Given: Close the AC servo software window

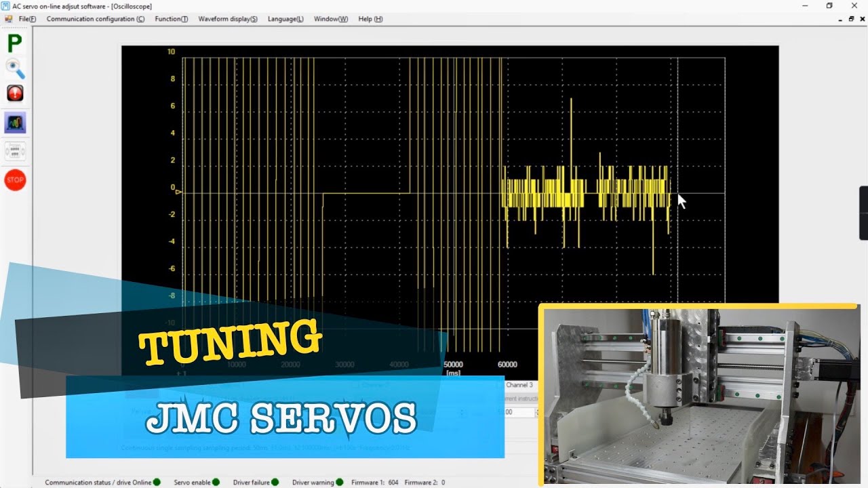Looking at the screenshot, I should tap(854, 6).
